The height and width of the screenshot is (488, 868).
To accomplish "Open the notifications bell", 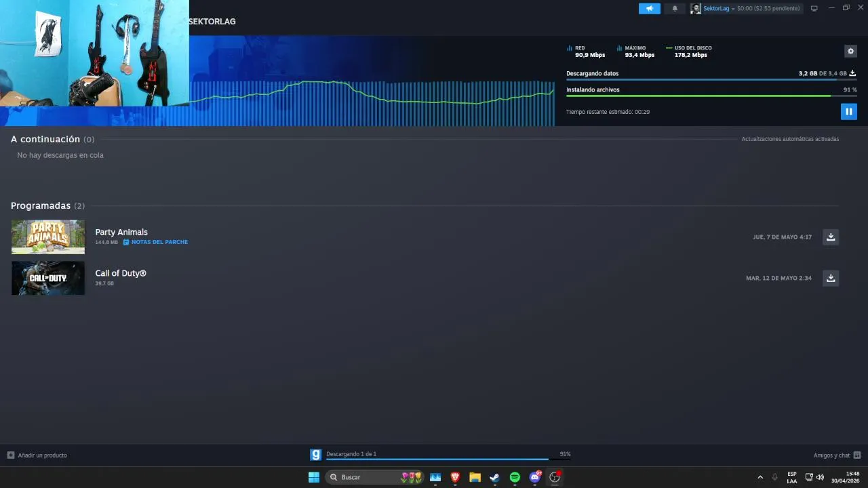I will point(674,8).
